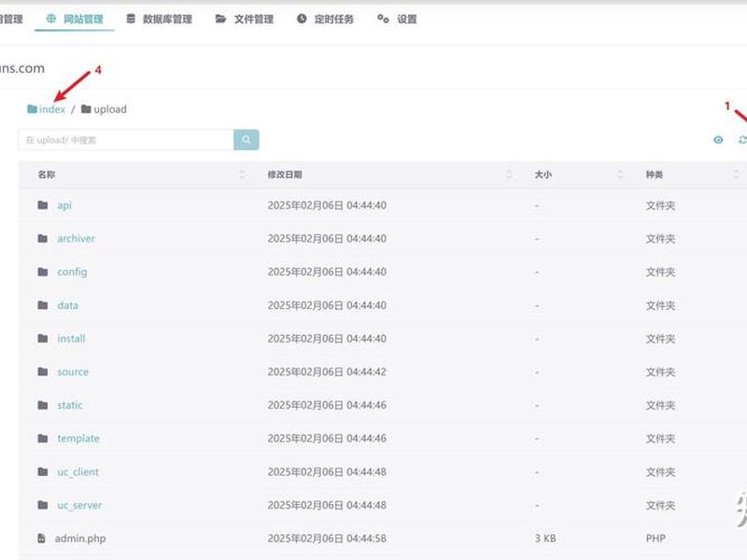The width and height of the screenshot is (747, 560).
Task: Sort by 名称 column arrows
Action: pos(242,175)
